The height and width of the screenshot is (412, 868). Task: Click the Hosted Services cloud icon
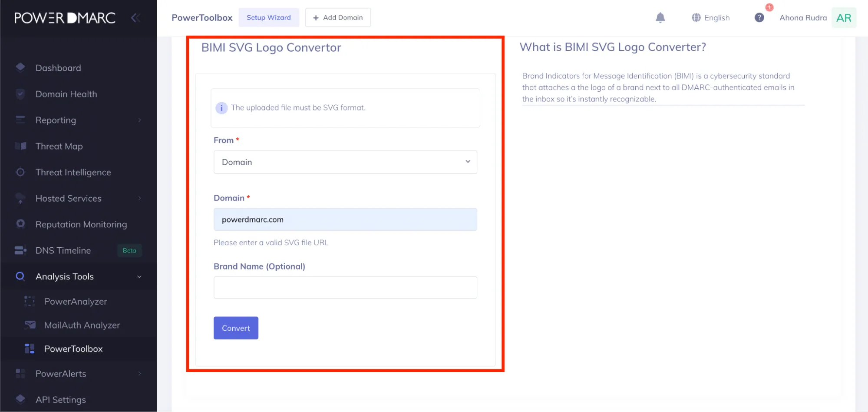20,198
